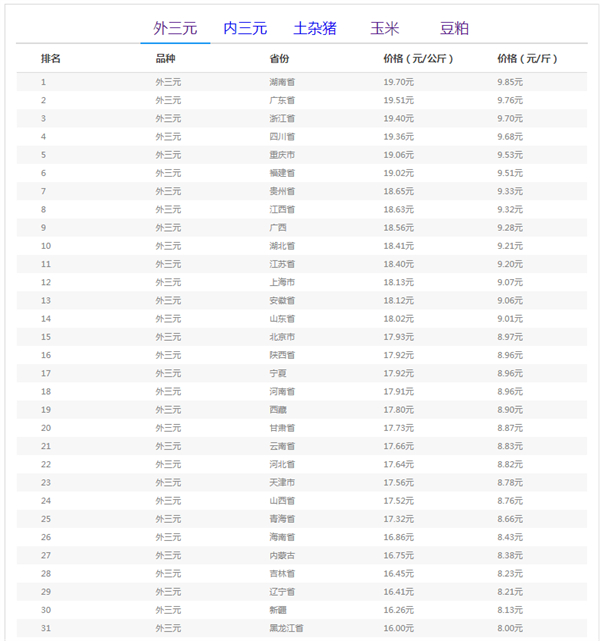This screenshot has width=600, height=641.
Task: Click the 9.53元 price cell
Action: click(510, 155)
